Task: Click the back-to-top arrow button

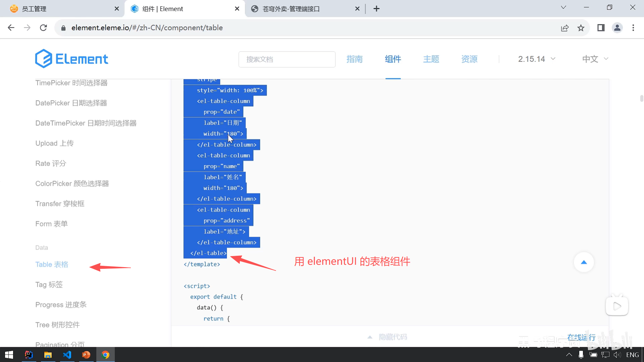Action: 584,262
